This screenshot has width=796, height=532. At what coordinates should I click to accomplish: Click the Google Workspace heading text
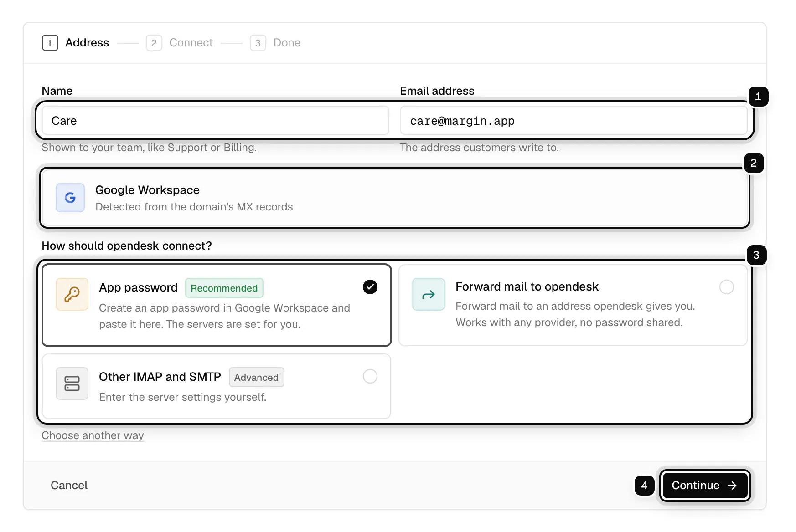pos(148,190)
